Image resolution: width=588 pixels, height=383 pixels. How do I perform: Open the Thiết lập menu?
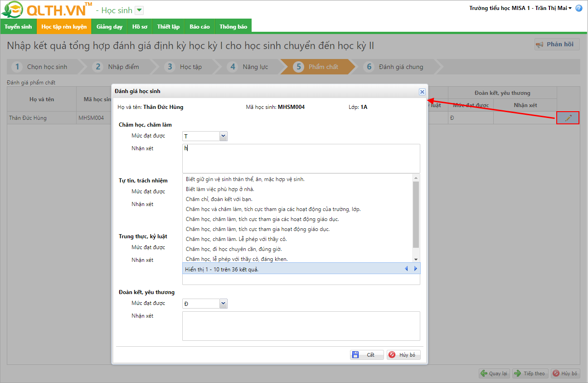click(169, 26)
